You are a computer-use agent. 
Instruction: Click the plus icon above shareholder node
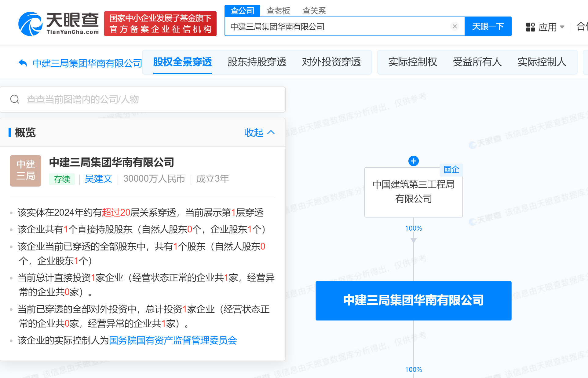coord(413,161)
